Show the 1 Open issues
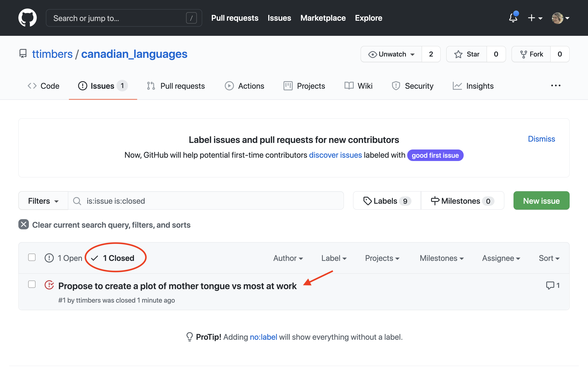 (64, 258)
